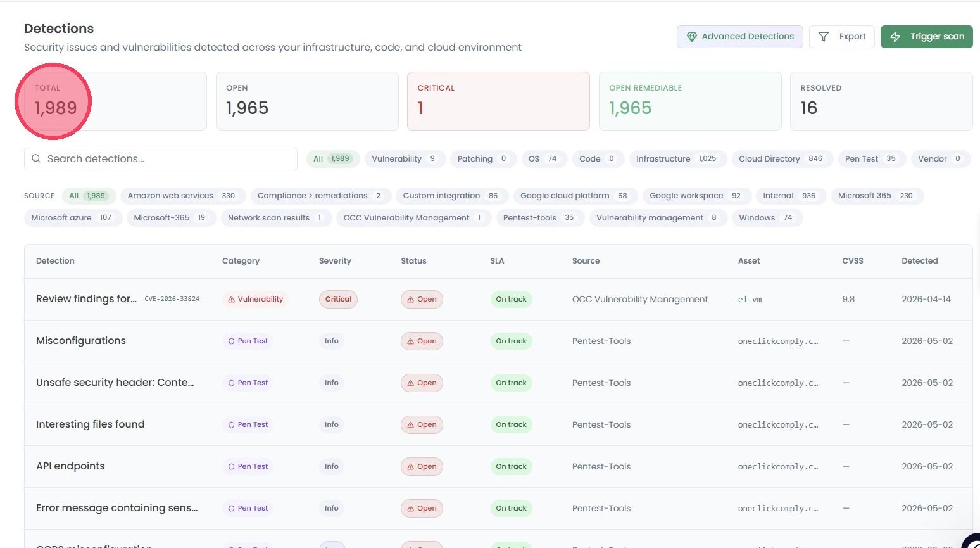Sort by the Detected column header
This screenshot has height=548, width=980.
coord(919,261)
